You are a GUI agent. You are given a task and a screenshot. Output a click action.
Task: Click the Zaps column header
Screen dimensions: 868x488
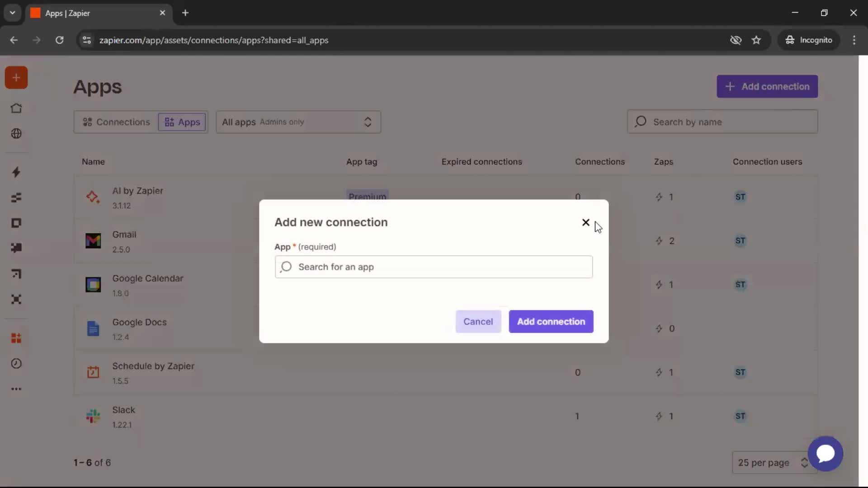point(664,162)
